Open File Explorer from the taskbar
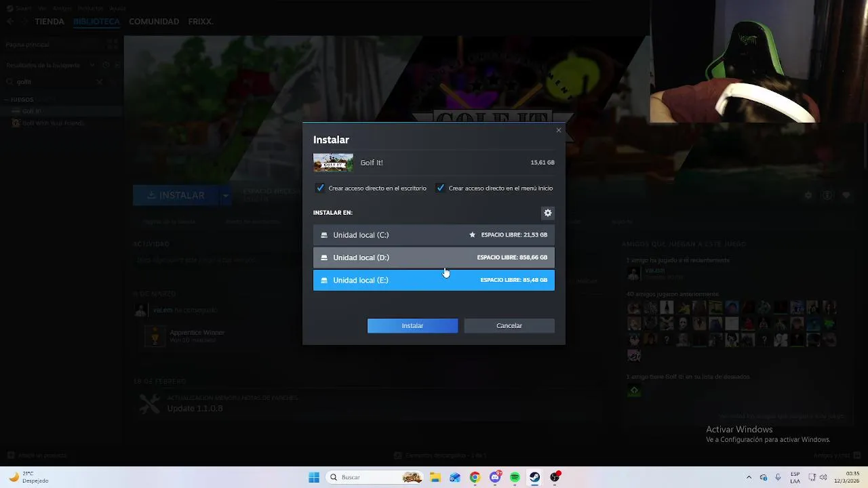This screenshot has width=868, height=488. [x=435, y=477]
